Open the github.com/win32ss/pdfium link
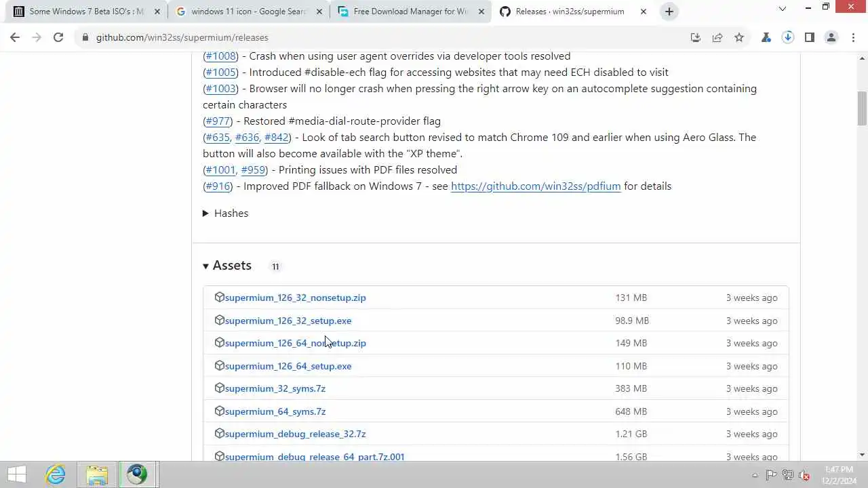This screenshot has height=488, width=868. (536, 186)
